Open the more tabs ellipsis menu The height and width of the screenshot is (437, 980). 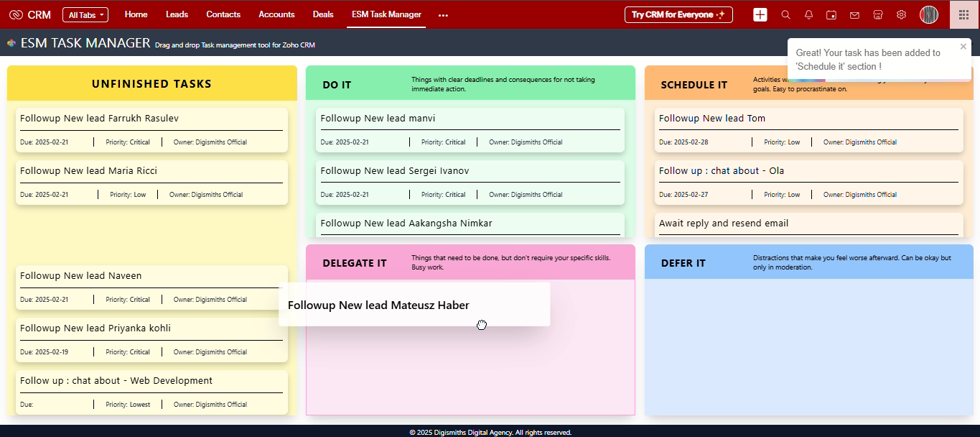point(443,15)
